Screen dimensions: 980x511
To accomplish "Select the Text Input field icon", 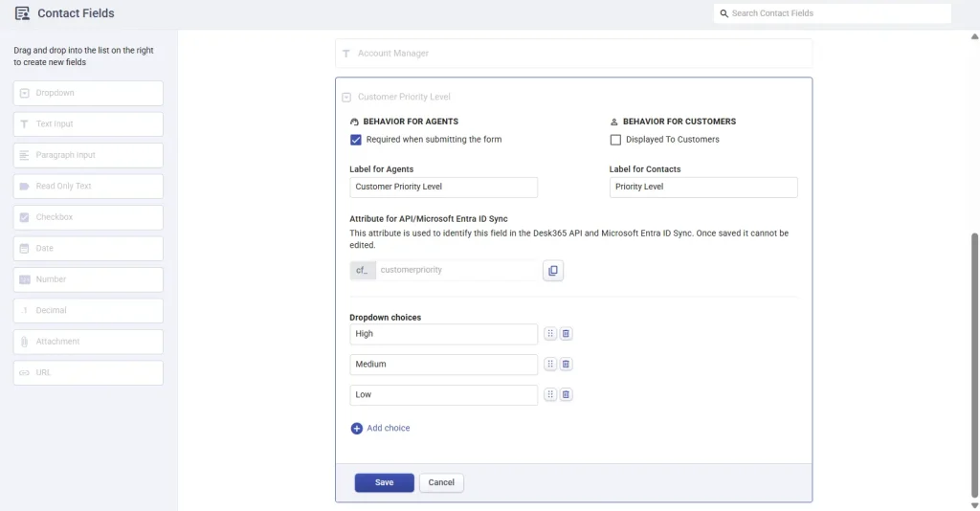I will (24, 123).
